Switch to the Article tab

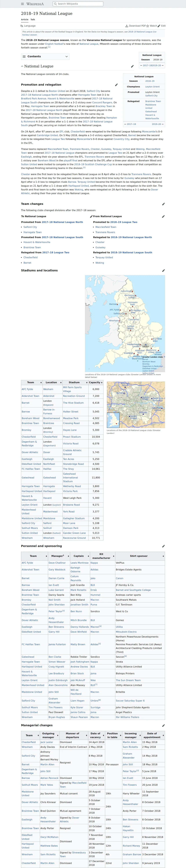25,20
